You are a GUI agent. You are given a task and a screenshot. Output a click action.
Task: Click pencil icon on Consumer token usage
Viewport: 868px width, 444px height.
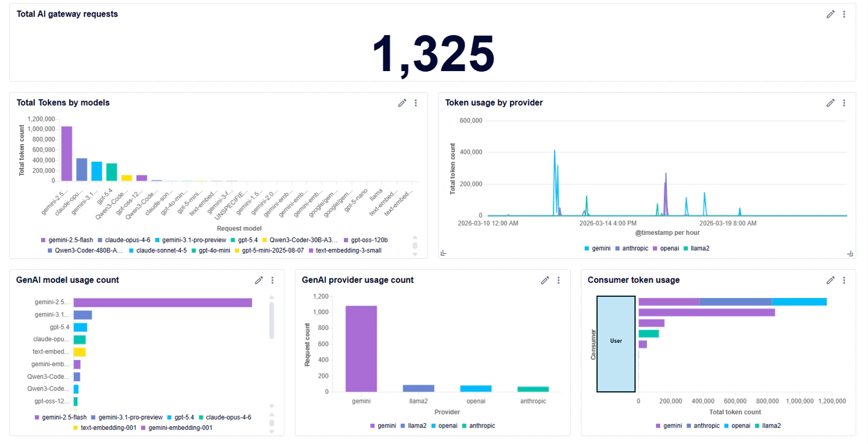[831, 280]
